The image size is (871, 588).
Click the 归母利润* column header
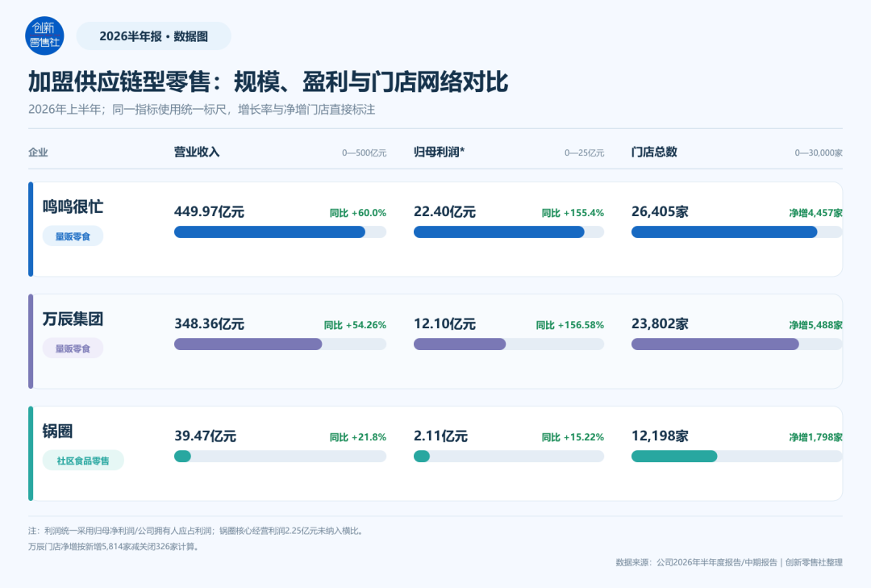tap(439, 152)
